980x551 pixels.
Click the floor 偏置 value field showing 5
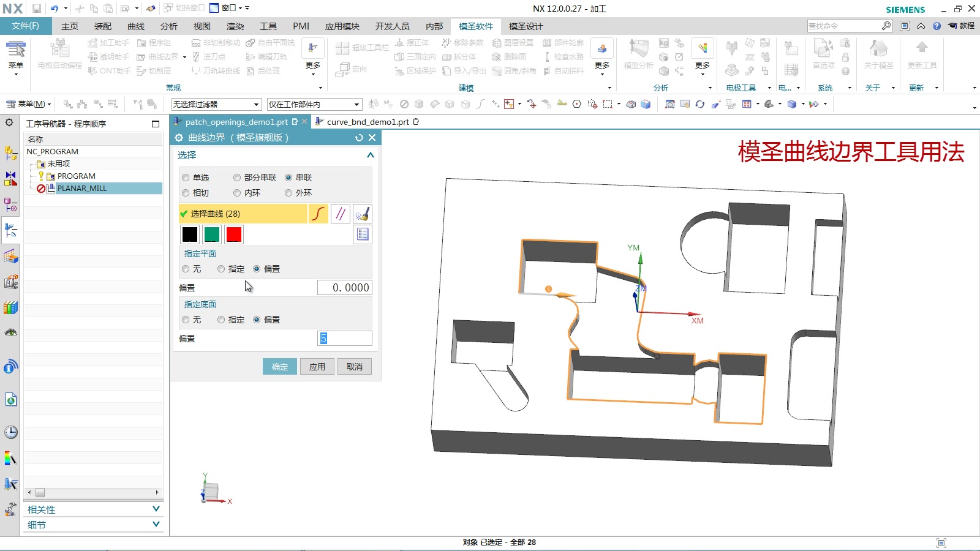pos(345,339)
